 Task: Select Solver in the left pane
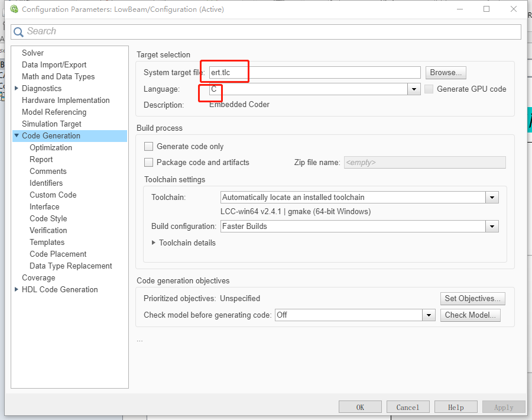pyautogui.click(x=33, y=53)
